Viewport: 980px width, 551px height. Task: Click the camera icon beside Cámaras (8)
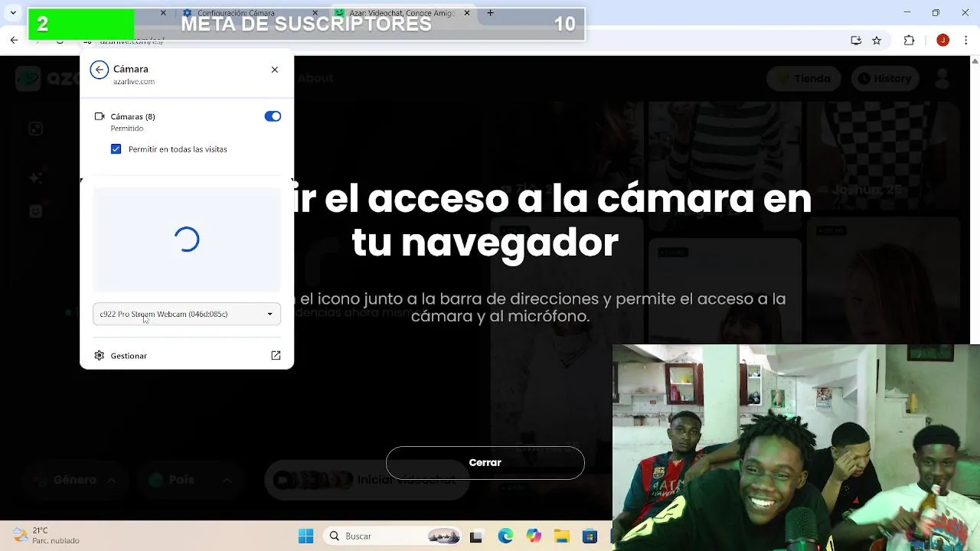click(100, 116)
